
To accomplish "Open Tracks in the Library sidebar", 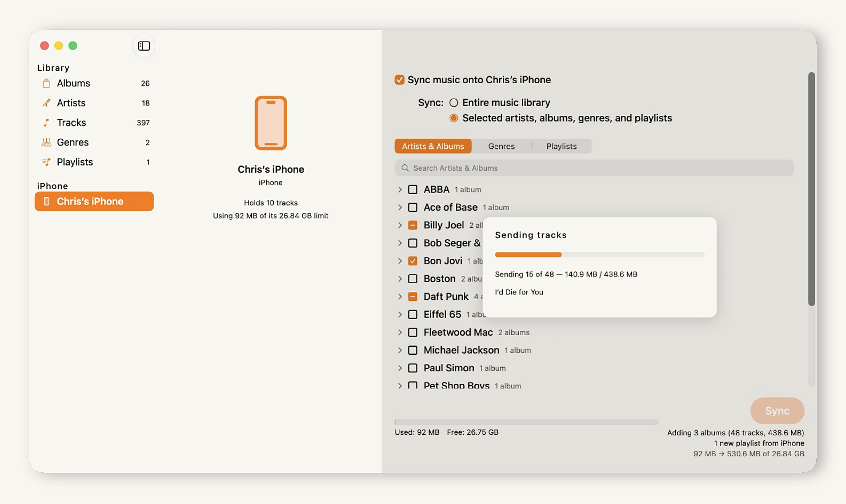I will click(x=95, y=123).
